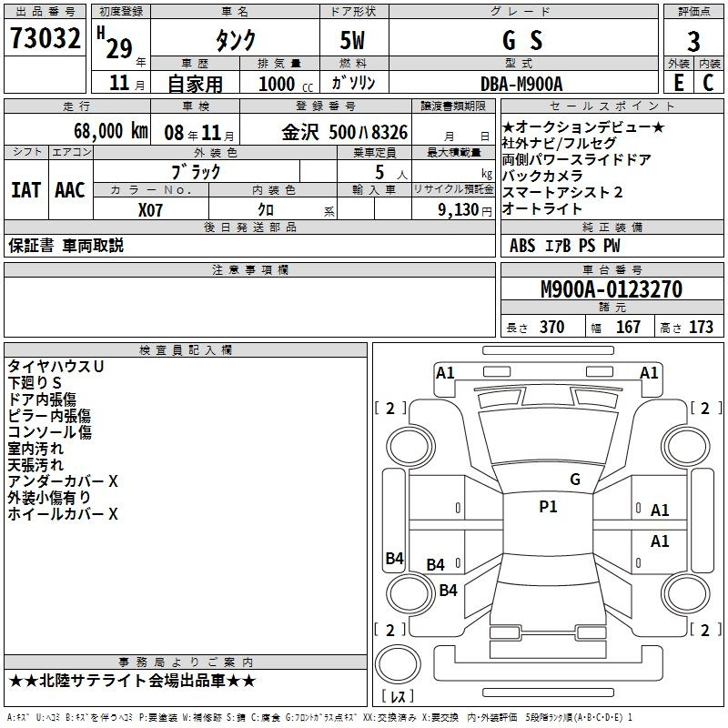728x728 pixels.
Task: Select the registration number 金沢 500ハ8326
Action: coord(344,132)
